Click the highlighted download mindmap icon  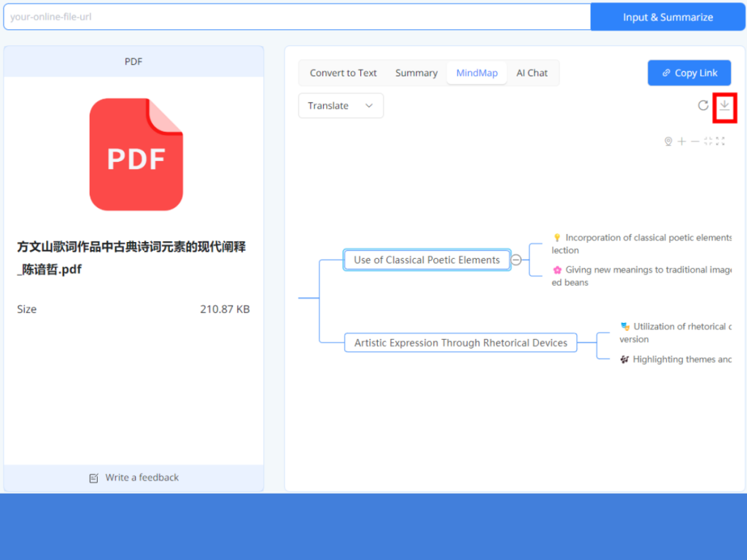[x=724, y=106]
